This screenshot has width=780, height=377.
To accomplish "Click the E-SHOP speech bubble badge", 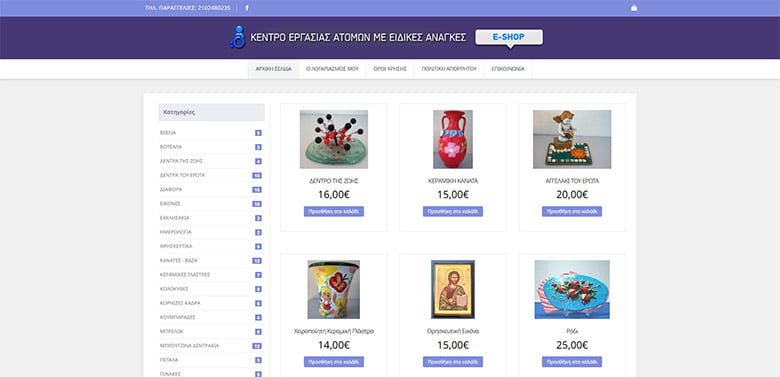I will 509,38.
